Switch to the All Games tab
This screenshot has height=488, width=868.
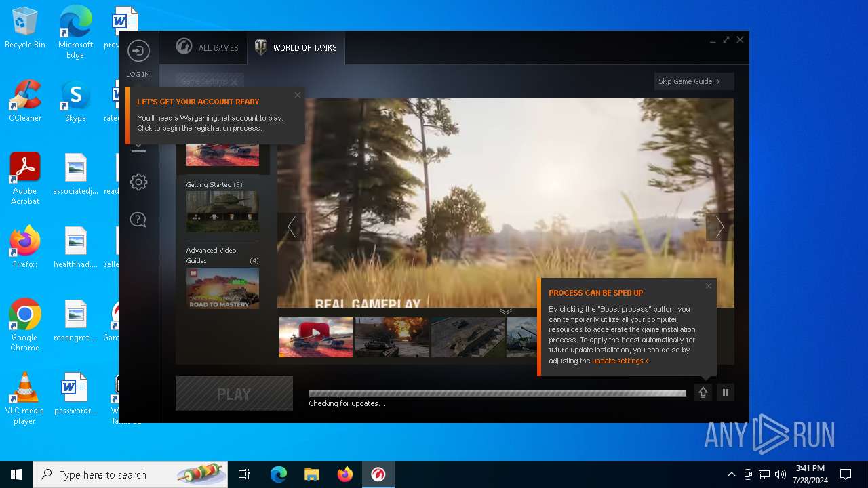[x=207, y=47]
